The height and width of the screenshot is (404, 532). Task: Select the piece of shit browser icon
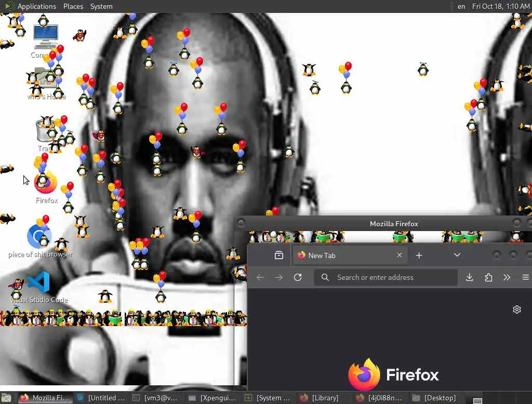pos(40,241)
